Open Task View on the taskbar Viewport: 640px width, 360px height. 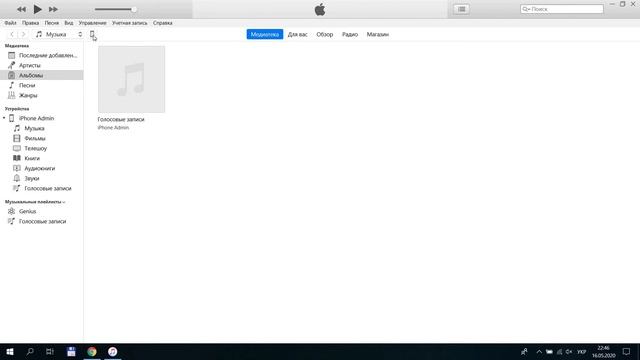tap(50, 351)
